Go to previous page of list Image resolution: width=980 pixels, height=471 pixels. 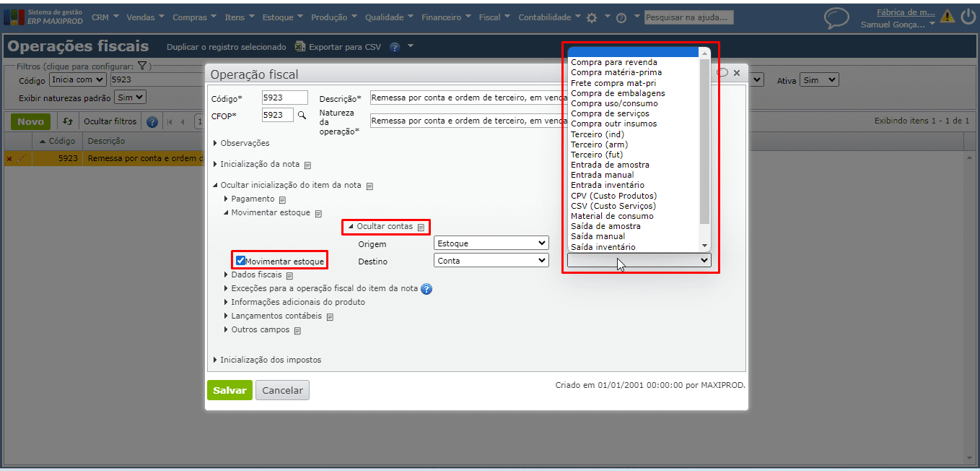point(183,121)
